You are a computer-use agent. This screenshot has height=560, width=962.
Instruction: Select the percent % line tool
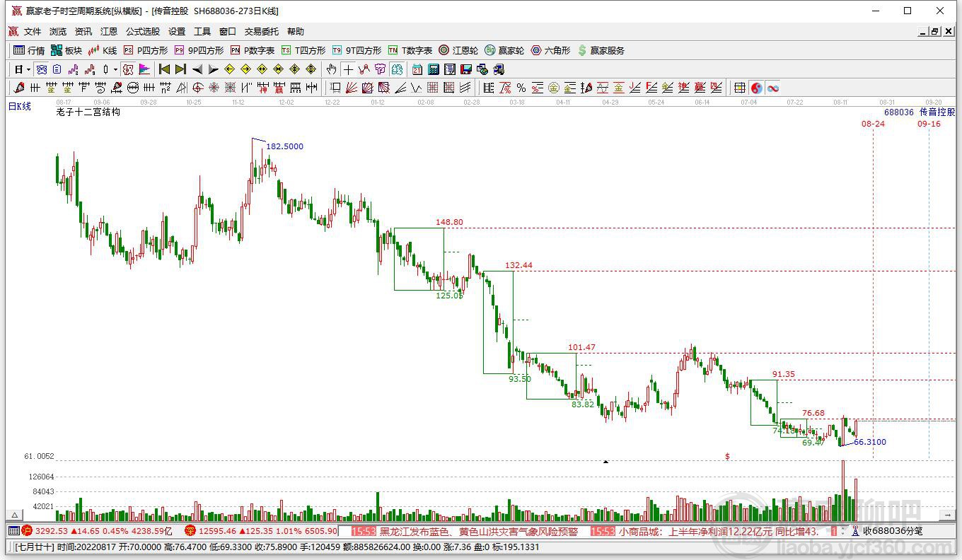click(521, 88)
